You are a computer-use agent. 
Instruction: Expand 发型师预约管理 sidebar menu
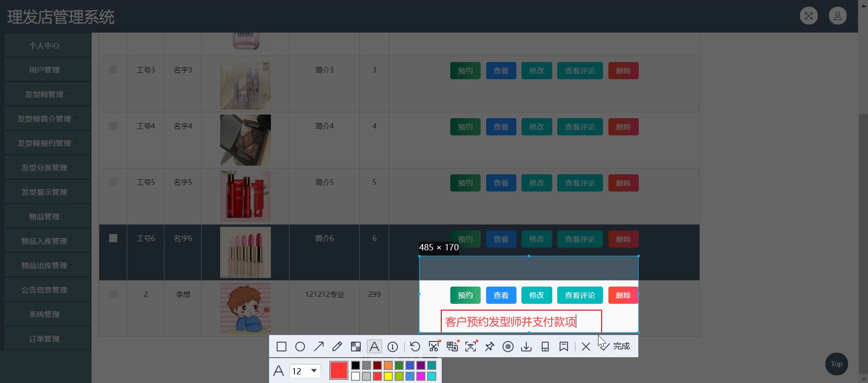coord(48,143)
